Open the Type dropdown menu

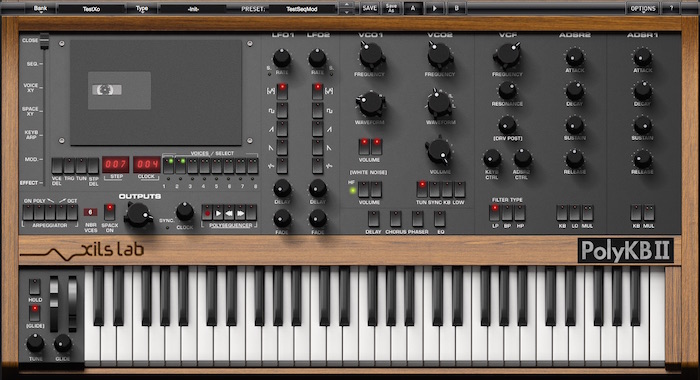142,8
